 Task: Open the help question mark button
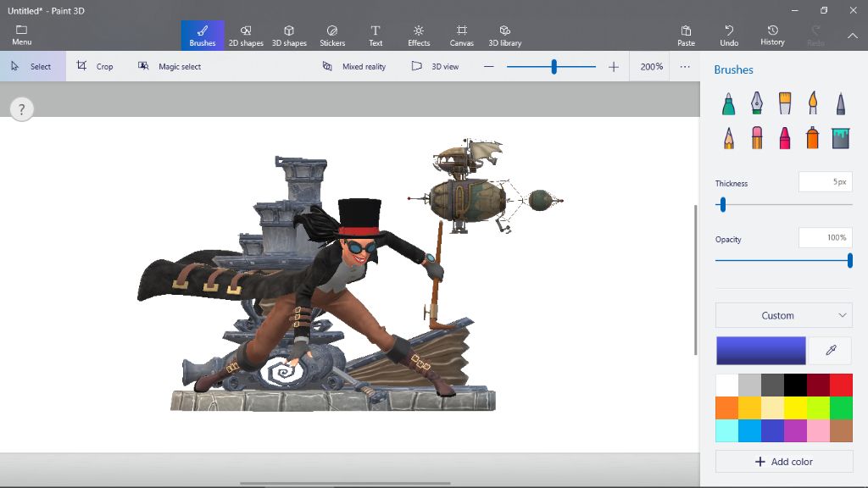pyautogui.click(x=21, y=109)
